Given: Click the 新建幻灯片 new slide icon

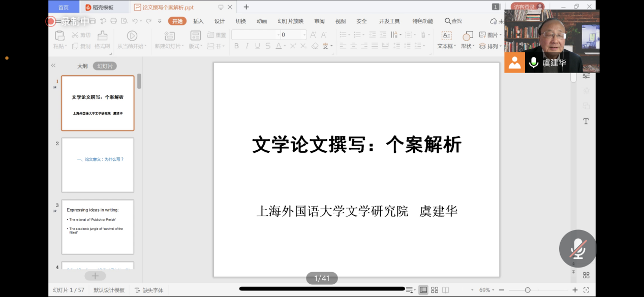Looking at the screenshot, I should 170,36.
